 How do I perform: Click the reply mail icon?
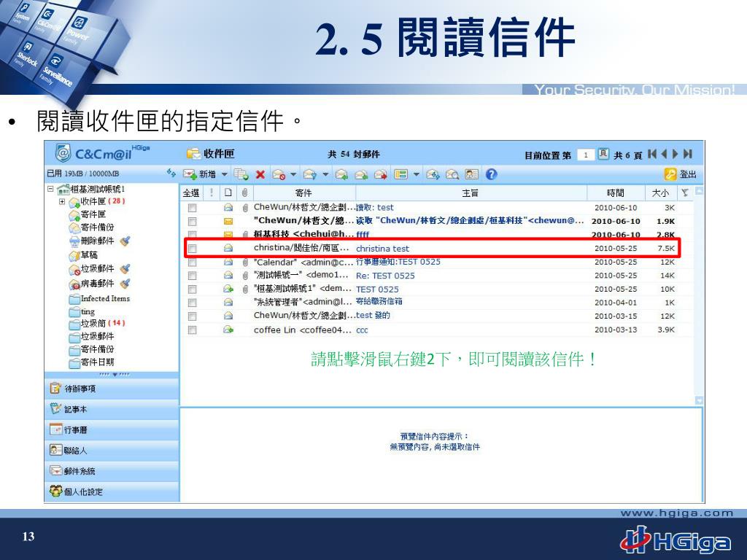pos(341,174)
